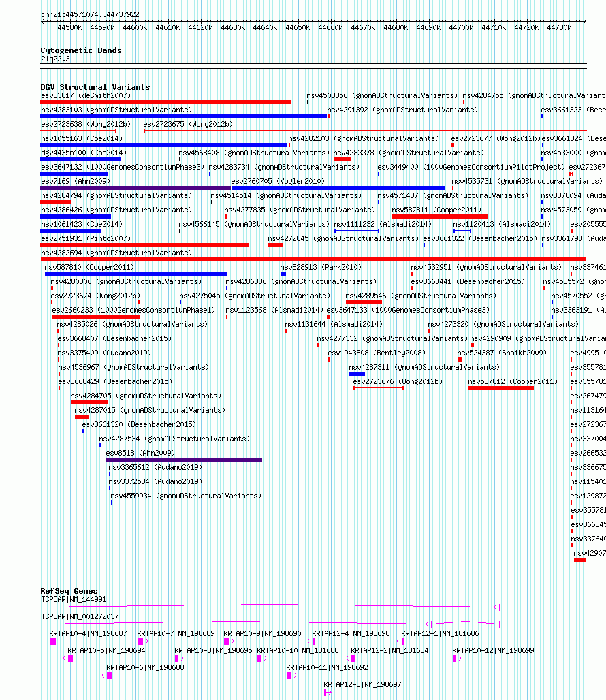Click esv2723676 (Wong2012b) variant span
606x700 pixels.
click(379, 388)
